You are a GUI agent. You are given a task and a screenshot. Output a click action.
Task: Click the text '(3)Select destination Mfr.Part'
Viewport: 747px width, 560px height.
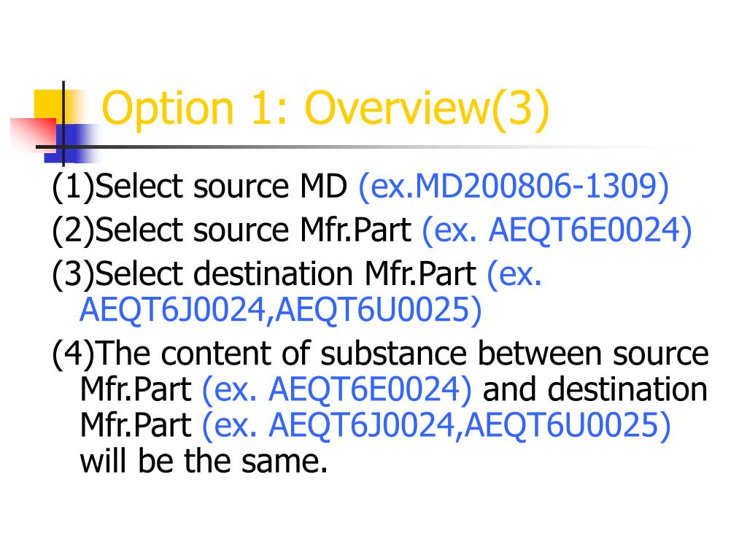tap(264, 274)
